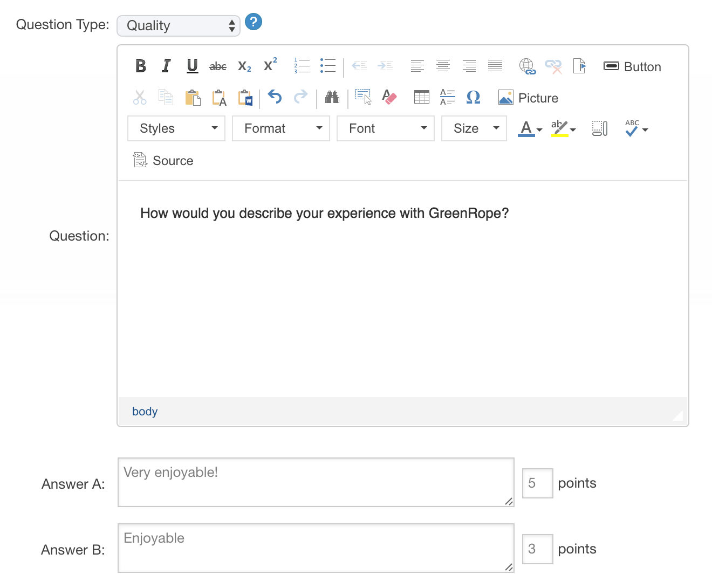Insert a Picture
712x588 pixels.
click(528, 98)
